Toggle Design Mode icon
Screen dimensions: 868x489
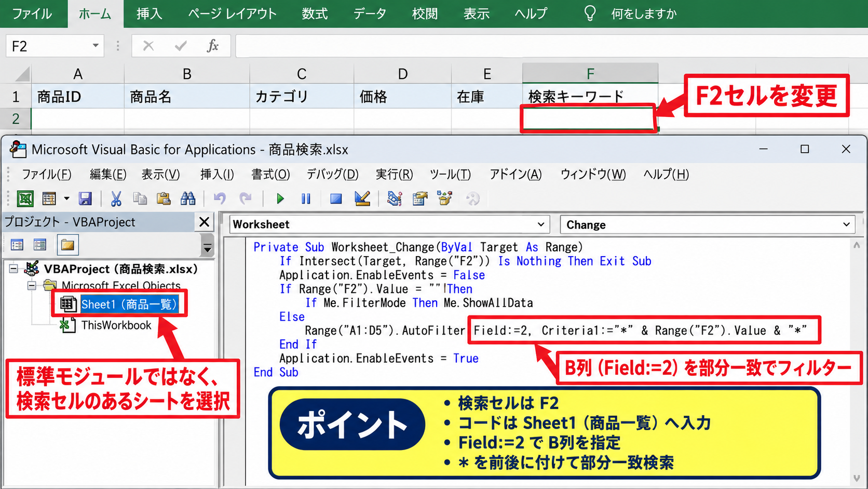pyautogui.click(x=362, y=199)
